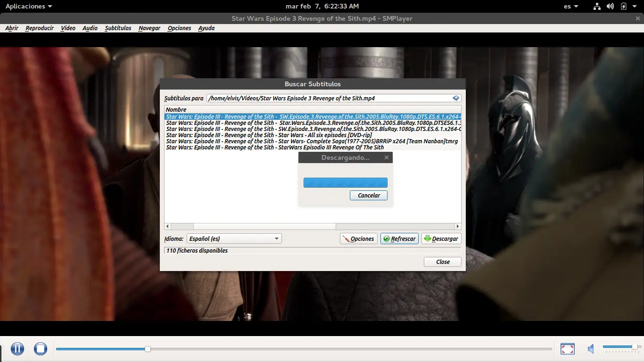644x362 pixels.
Task: Cancel the subtitle download
Action: pos(369,195)
